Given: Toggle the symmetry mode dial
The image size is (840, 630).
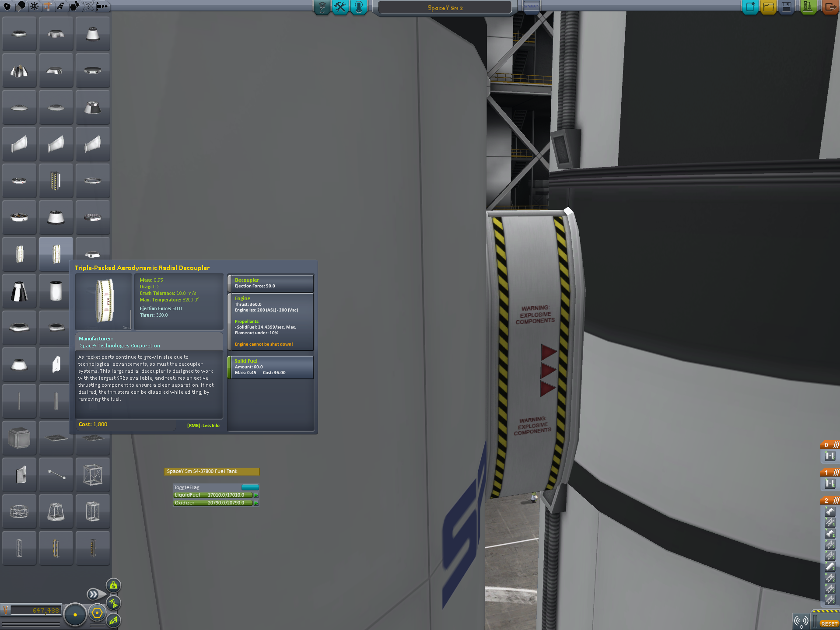Looking at the screenshot, I should coord(75,615).
